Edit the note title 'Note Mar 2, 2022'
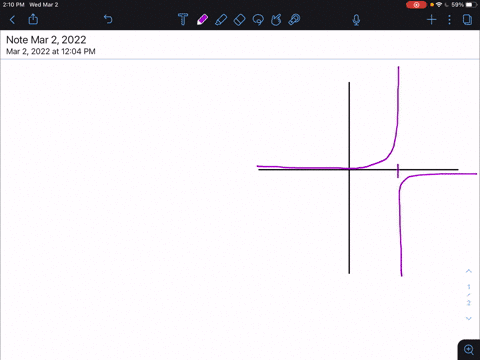The height and width of the screenshot is (360, 480). coord(46,40)
